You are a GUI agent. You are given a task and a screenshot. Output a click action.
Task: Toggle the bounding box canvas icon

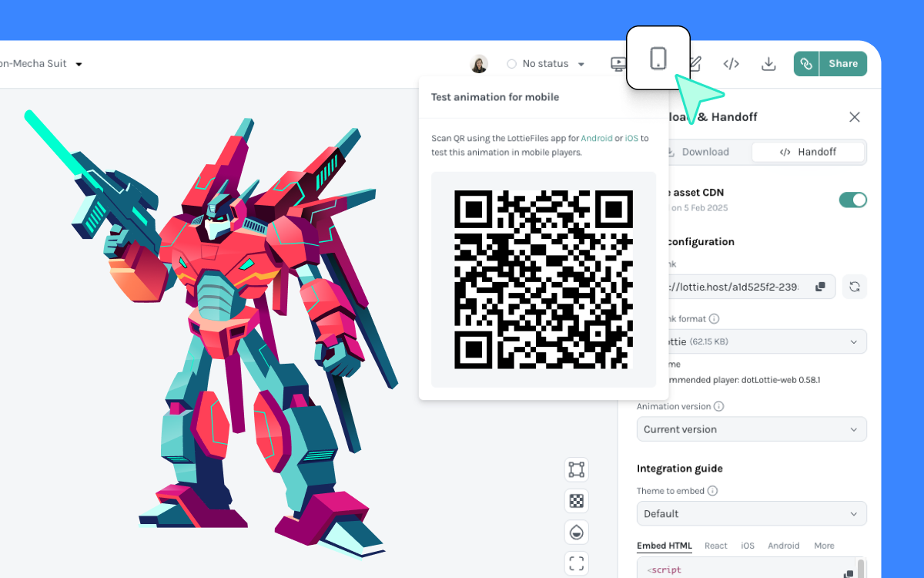click(576, 469)
